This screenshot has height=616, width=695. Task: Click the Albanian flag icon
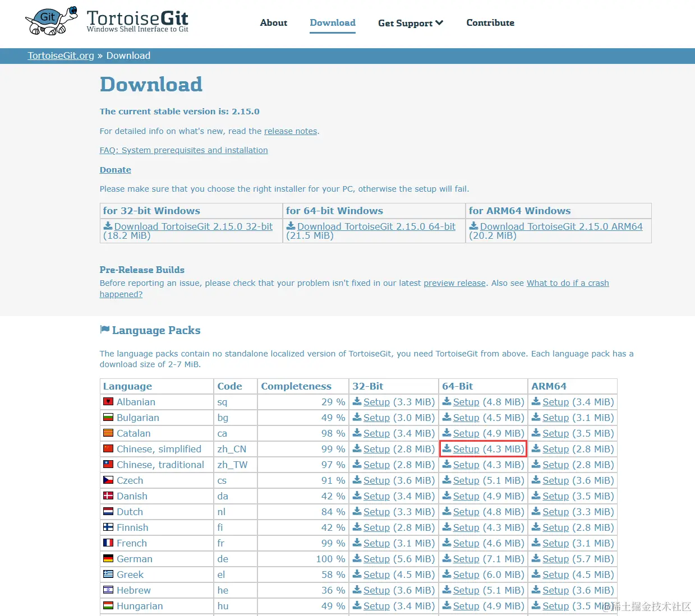pyautogui.click(x=108, y=401)
